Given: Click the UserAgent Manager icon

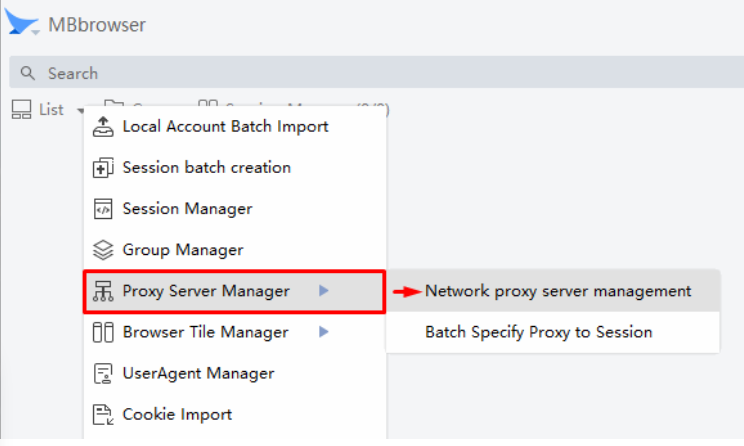Looking at the screenshot, I should pos(103,374).
